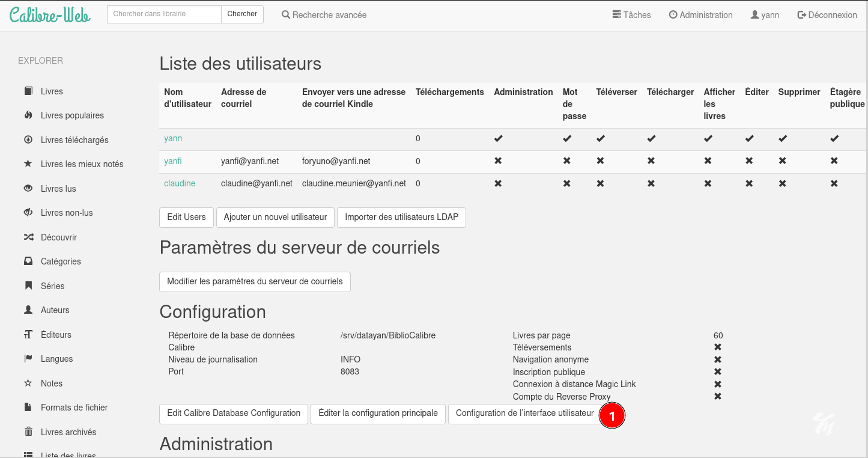Click the Langues flag icon
This screenshot has height=458, width=868.
click(28, 359)
